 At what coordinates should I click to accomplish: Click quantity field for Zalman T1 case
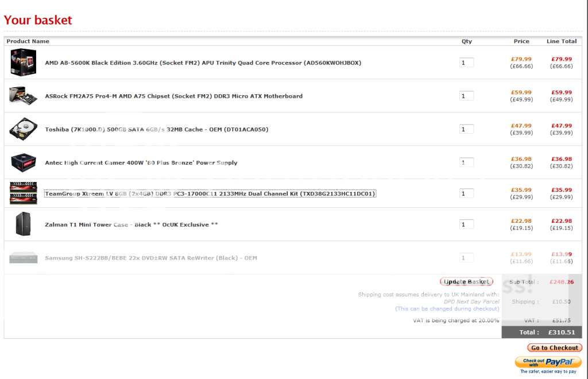(x=466, y=224)
